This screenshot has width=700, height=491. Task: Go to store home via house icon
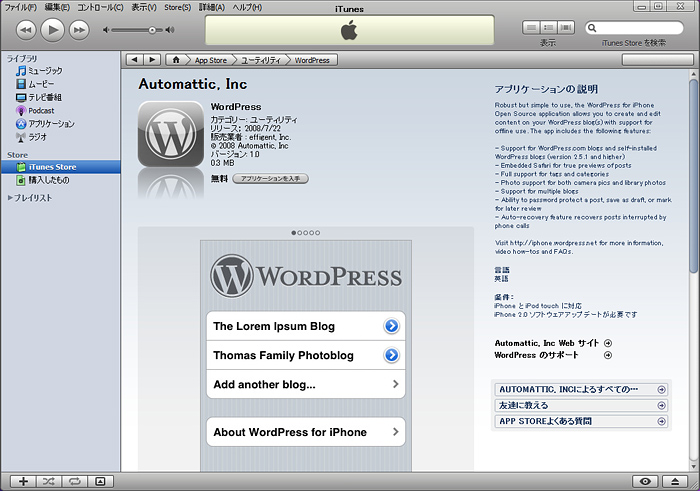tap(176, 60)
